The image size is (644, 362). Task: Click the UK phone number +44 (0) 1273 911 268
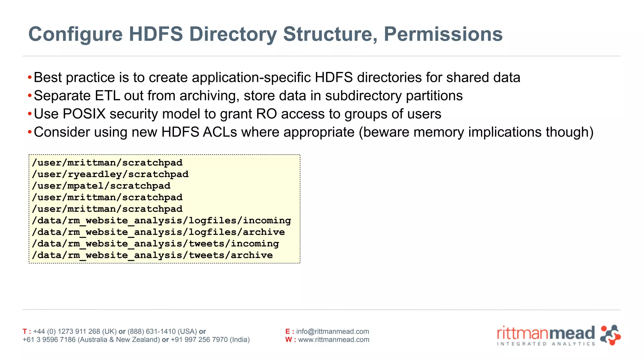pos(66,332)
